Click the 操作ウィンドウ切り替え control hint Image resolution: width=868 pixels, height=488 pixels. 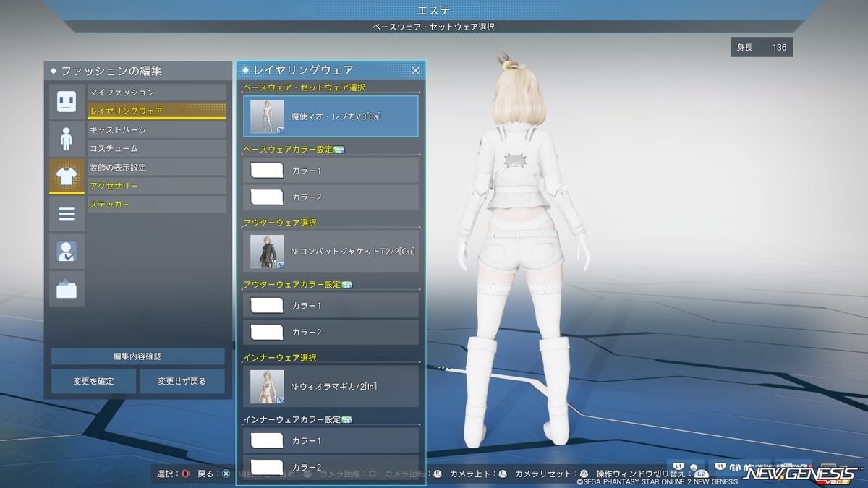pyautogui.click(x=652, y=474)
